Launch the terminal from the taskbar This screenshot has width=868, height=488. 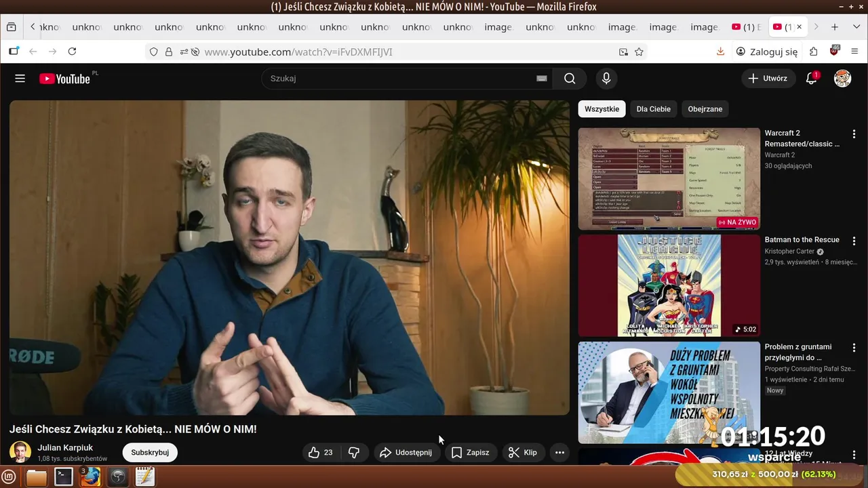(x=64, y=477)
